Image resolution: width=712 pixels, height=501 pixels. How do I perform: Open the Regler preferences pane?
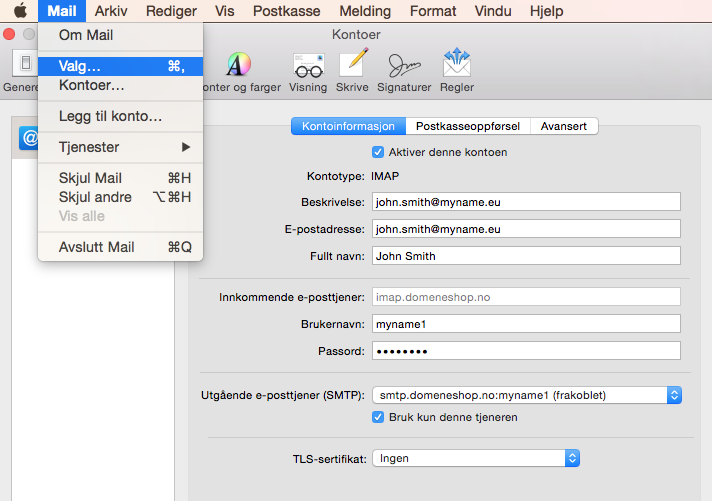456,70
